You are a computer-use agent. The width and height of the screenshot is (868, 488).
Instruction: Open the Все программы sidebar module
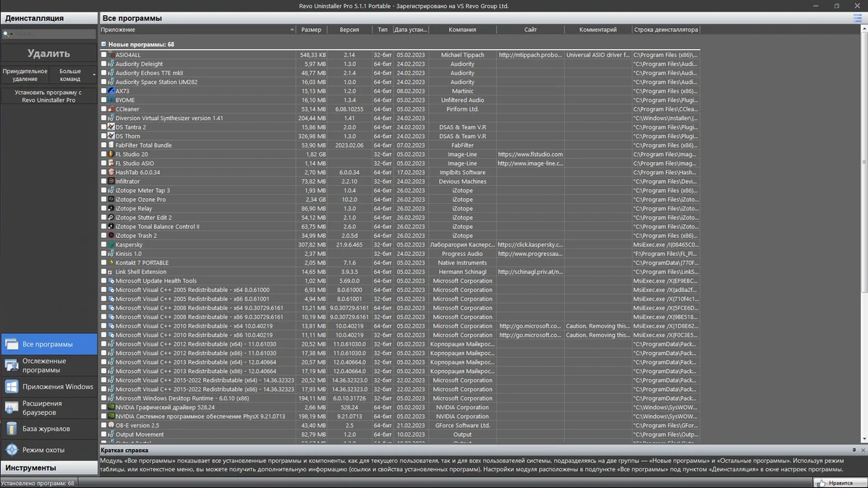48,344
